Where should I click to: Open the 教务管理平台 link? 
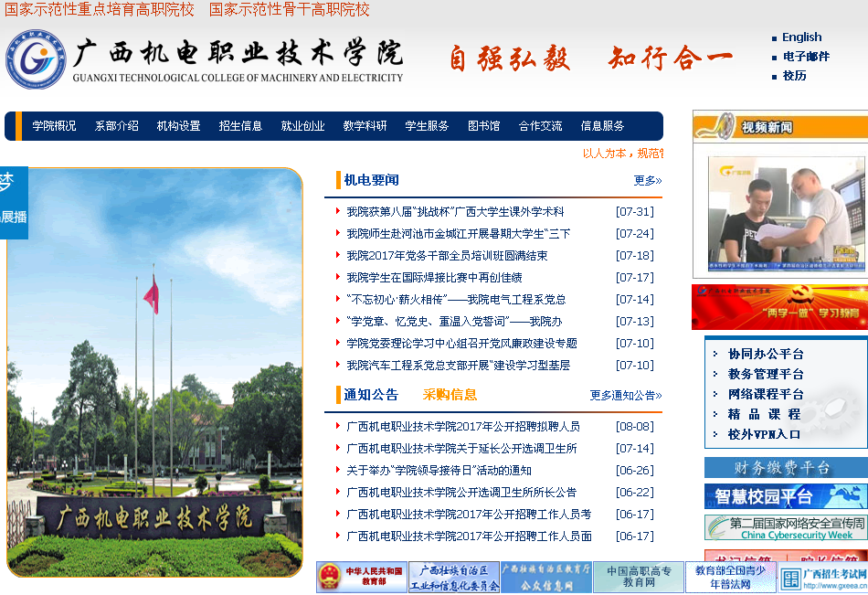[x=766, y=374]
